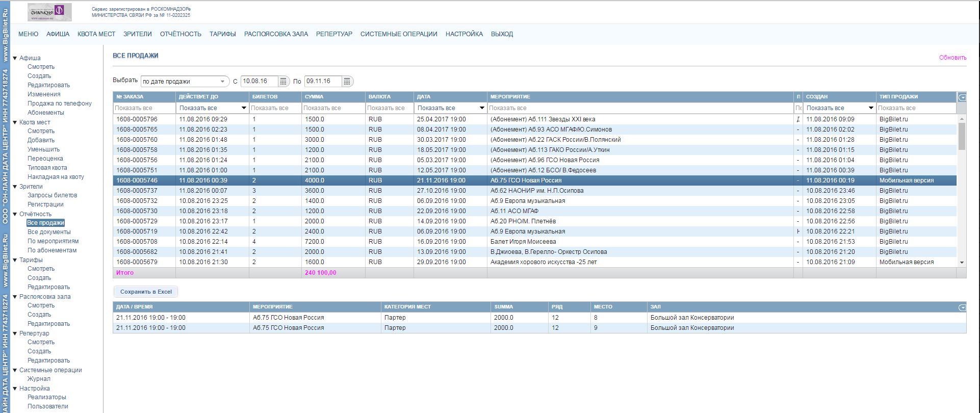
Task: Open the Действует до filter dropdown
Action: pos(244,108)
